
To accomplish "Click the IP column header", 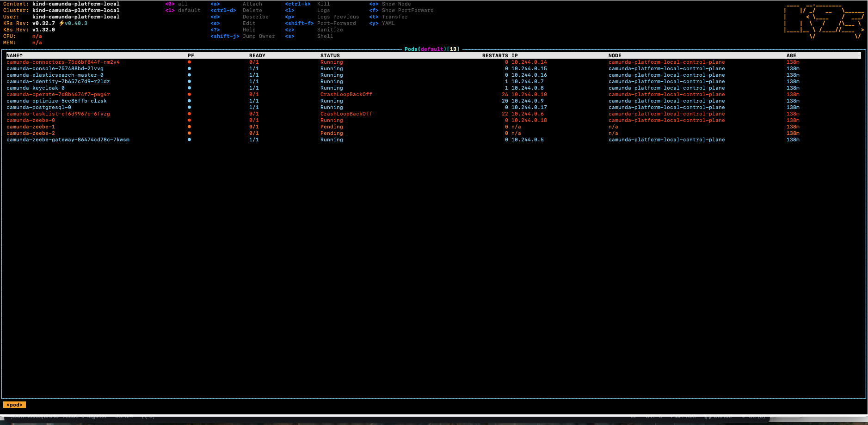I will [515, 55].
